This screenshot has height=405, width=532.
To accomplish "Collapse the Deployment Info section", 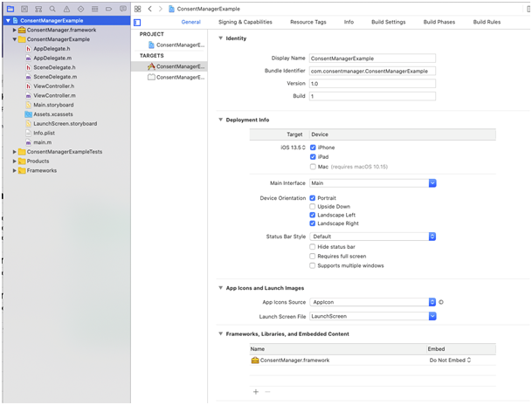I will (x=220, y=120).
